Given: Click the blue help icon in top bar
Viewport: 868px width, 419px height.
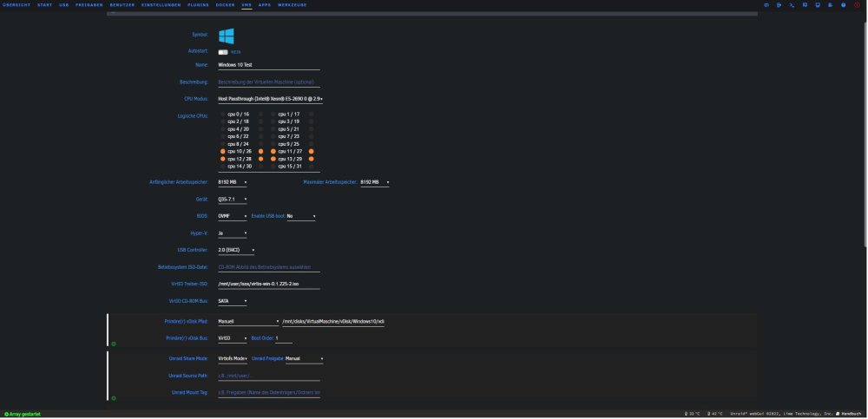Looking at the screenshot, I should pyautogui.click(x=843, y=5).
